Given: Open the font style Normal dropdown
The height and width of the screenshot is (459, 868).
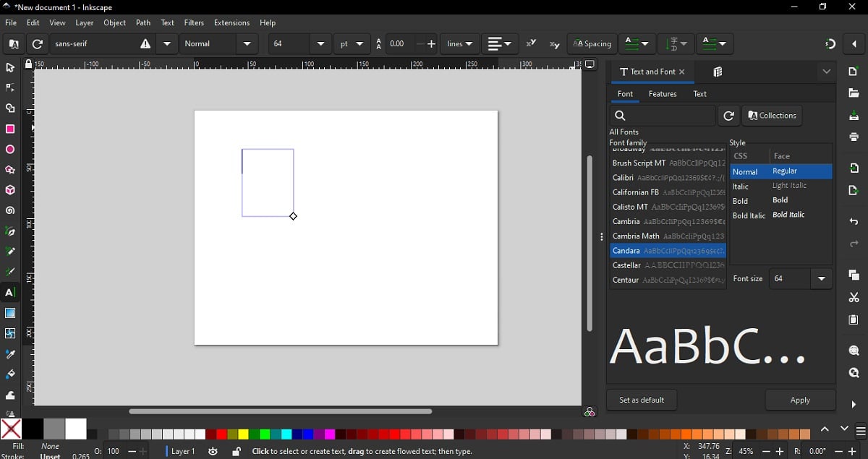Looking at the screenshot, I should click(247, 44).
